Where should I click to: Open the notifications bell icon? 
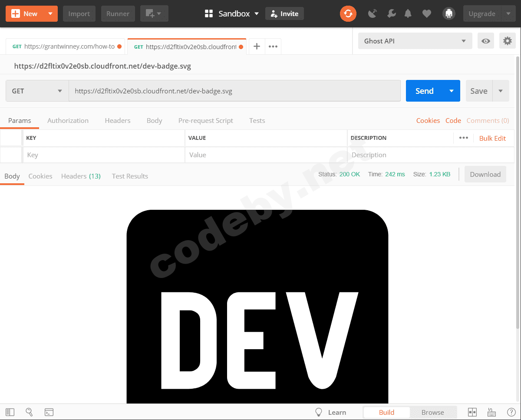tap(408, 13)
